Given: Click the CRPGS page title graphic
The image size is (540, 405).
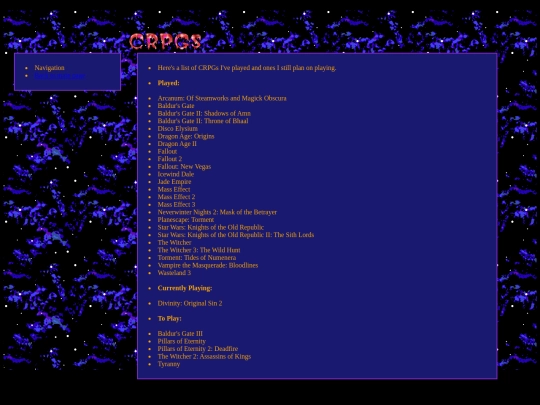Looking at the screenshot, I should [165, 42].
